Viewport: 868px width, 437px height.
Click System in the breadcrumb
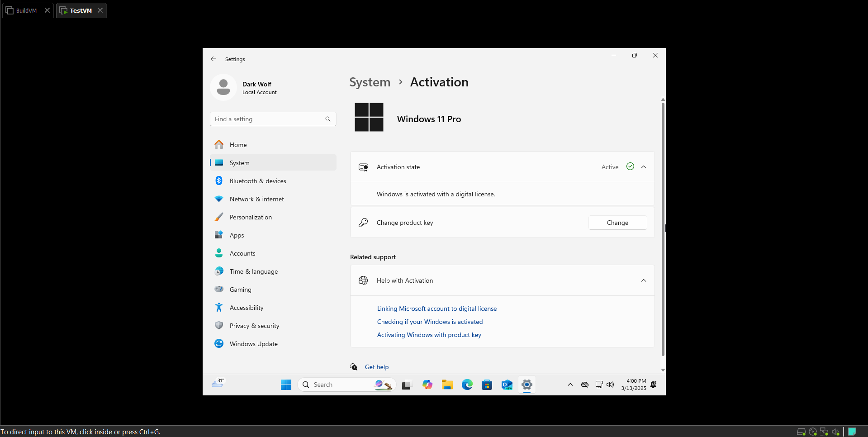point(370,82)
